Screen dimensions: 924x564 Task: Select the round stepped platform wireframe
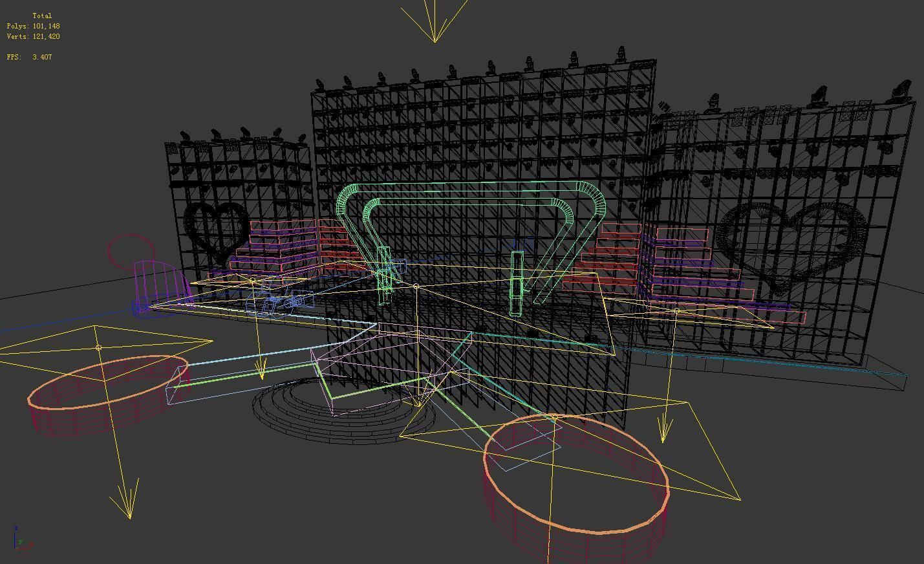(344, 410)
